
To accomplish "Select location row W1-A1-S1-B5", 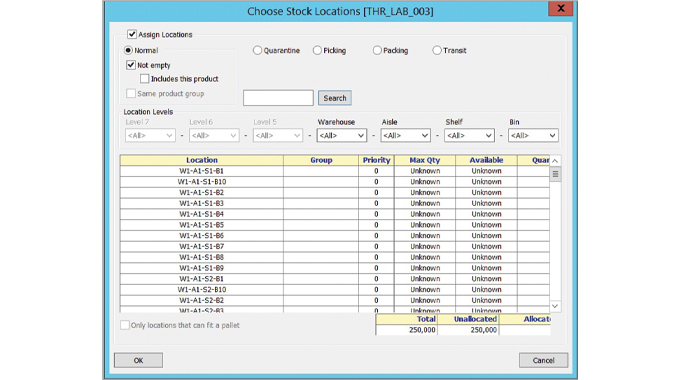I will click(x=335, y=225).
